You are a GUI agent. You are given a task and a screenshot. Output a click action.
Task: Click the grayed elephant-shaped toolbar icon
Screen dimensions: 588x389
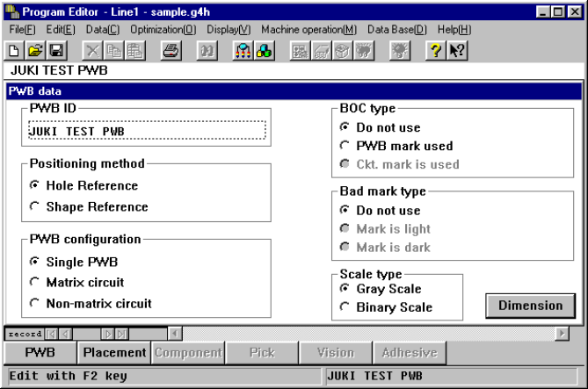click(x=364, y=51)
